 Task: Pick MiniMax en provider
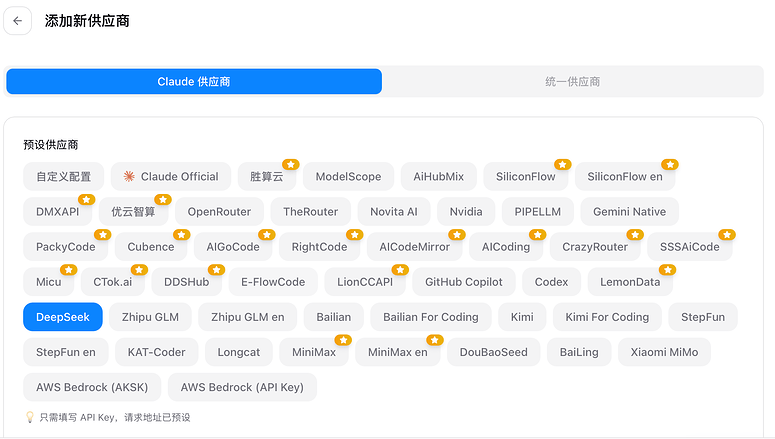398,352
